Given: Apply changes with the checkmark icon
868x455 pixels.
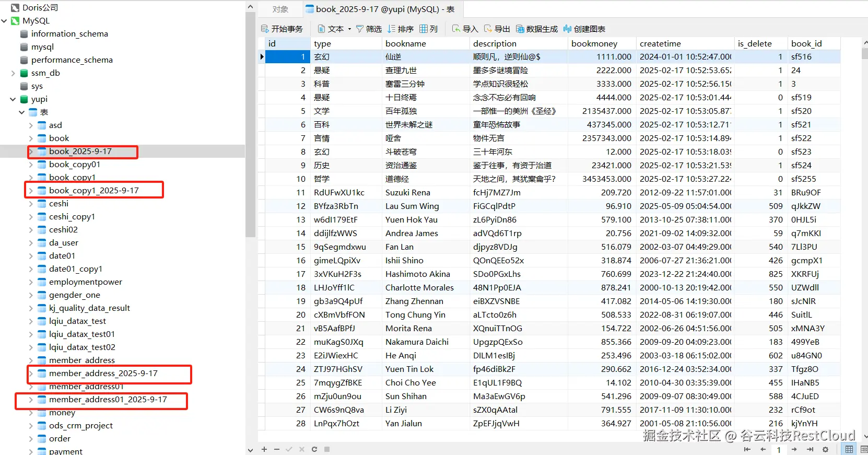Looking at the screenshot, I should [289, 449].
